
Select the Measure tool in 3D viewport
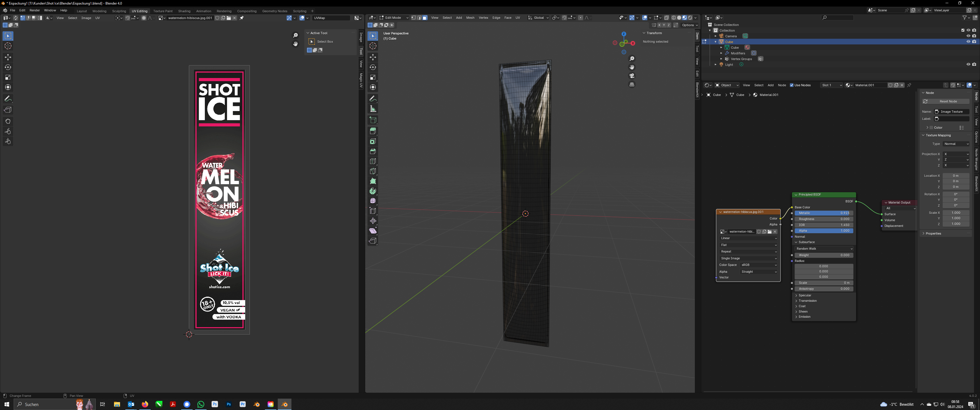point(373,109)
